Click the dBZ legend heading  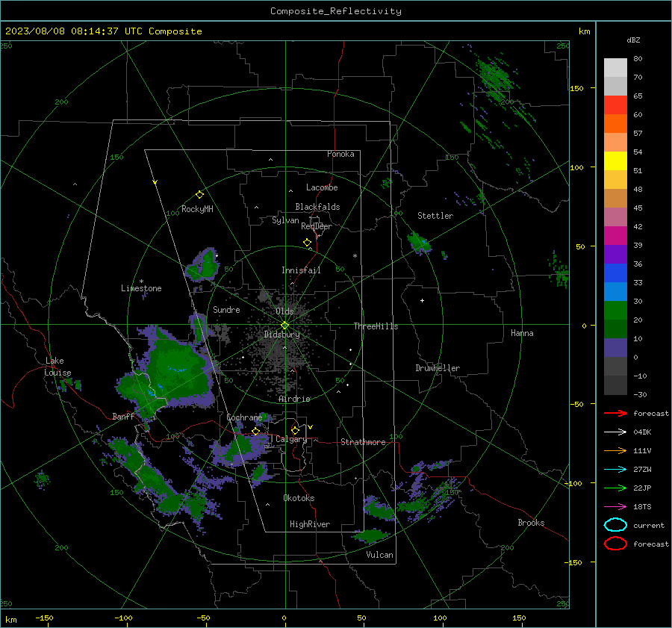coord(633,40)
